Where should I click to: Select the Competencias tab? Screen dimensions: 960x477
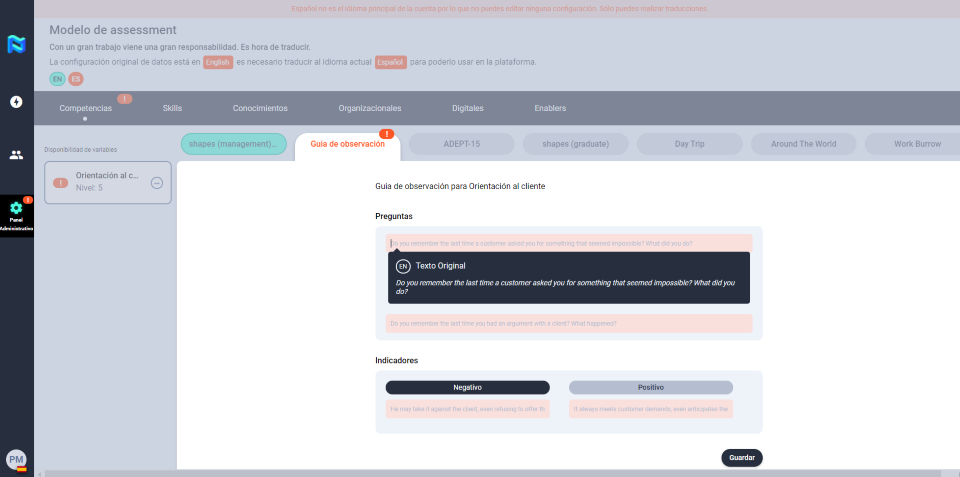click(85, 108)
